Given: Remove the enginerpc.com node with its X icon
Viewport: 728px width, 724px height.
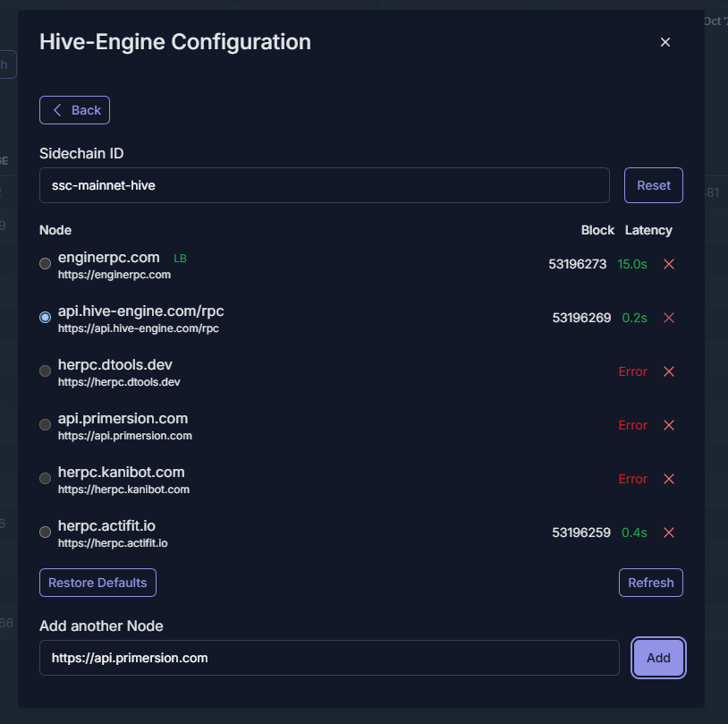Looking at the screenshot, I should pyautogui.click(x=668, y=264).
